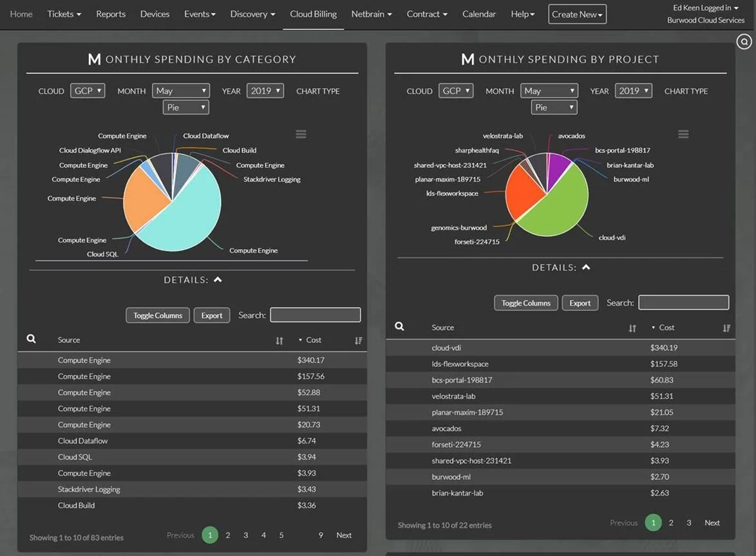Open YEAR dropdown in project panel

coord(634,91)
